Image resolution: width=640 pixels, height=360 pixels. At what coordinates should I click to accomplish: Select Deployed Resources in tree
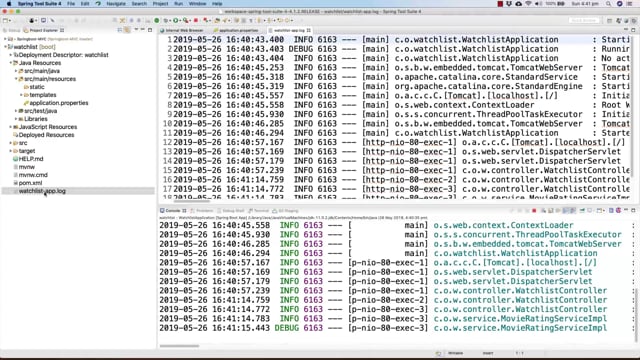pos(44,135)
